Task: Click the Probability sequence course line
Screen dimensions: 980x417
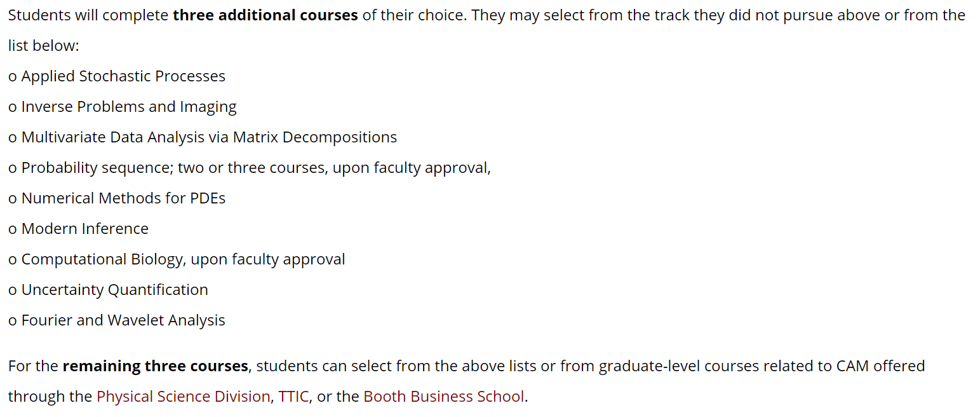Action: [250, 168]
